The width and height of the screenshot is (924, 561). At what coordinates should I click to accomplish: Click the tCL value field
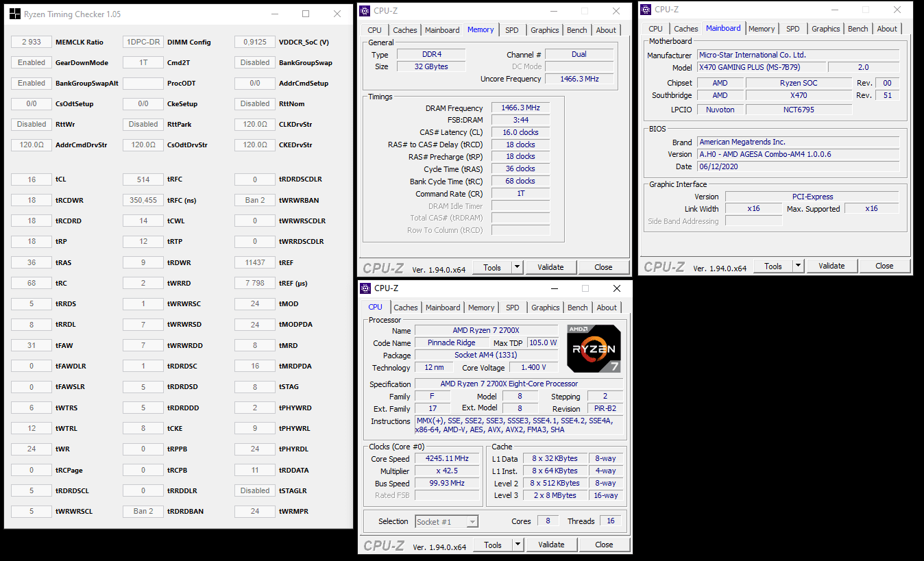pyautogui.click(x=32, y=179)
